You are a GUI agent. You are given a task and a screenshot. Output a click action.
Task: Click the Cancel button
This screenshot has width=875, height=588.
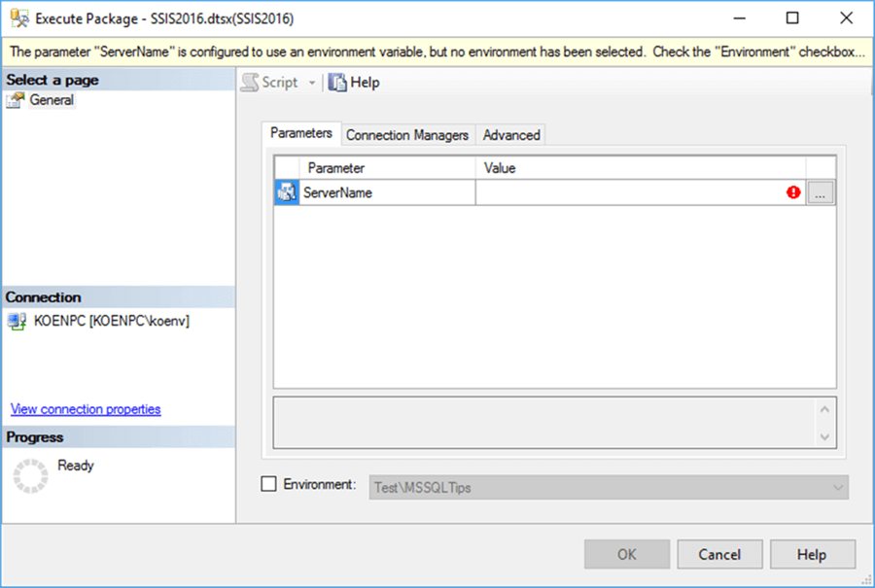point(719,554)
